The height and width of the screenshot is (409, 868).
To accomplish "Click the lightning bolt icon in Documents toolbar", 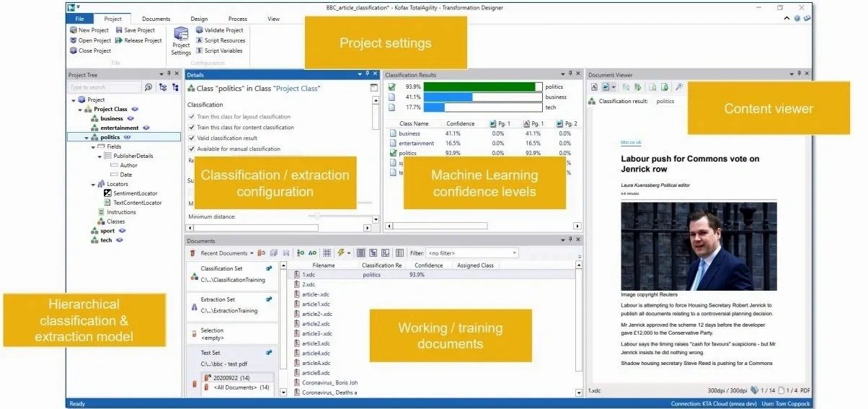I will [340, 253].
